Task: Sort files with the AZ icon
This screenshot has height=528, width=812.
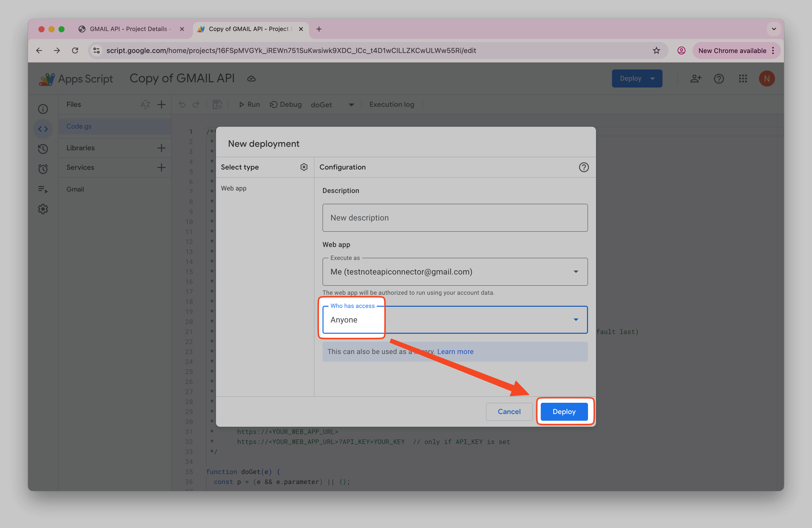Action: click(145, 104)
